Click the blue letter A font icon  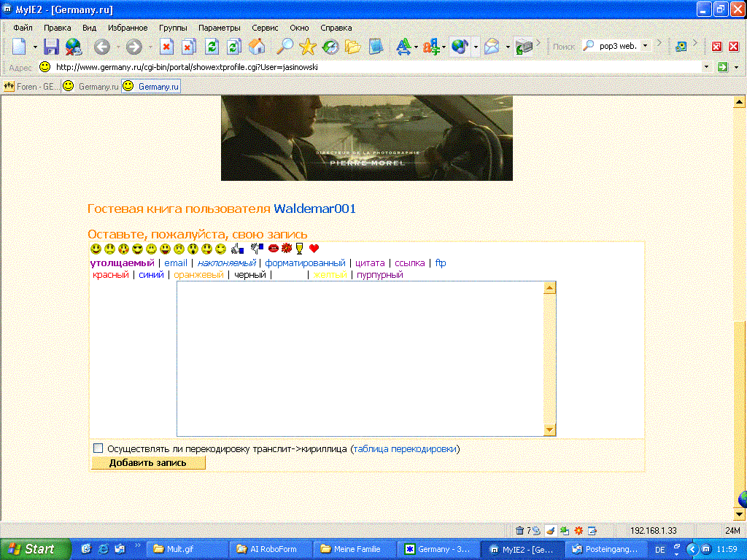click(403, 46)
